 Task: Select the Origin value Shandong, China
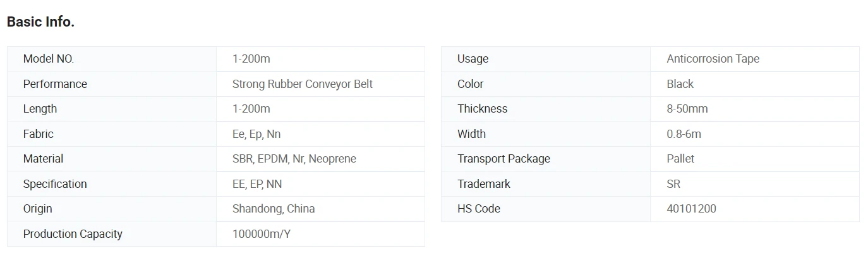click(x=274, y=209)
